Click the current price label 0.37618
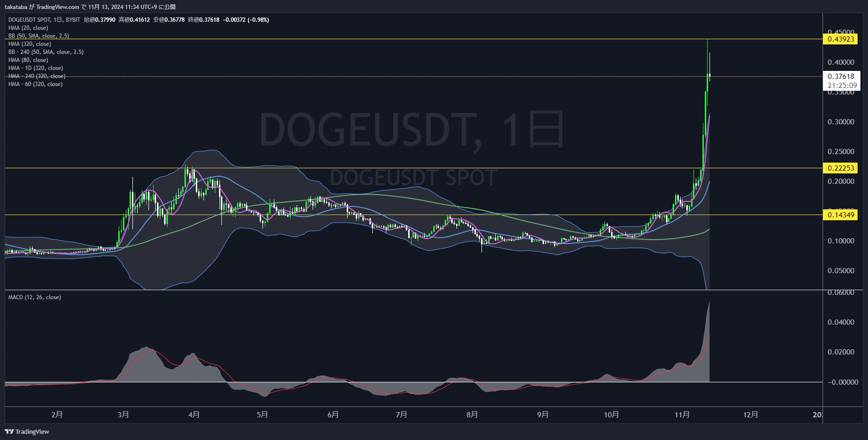 (x=841, y=76)
